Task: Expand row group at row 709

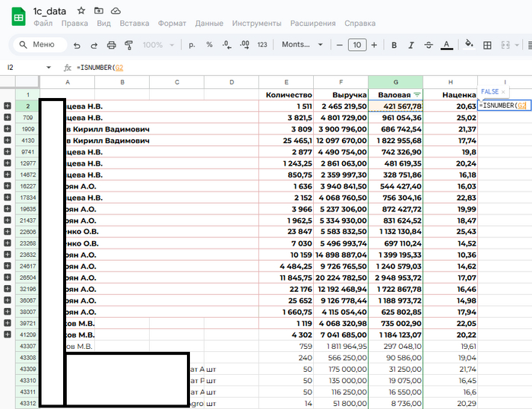Action: click(7, 118)
